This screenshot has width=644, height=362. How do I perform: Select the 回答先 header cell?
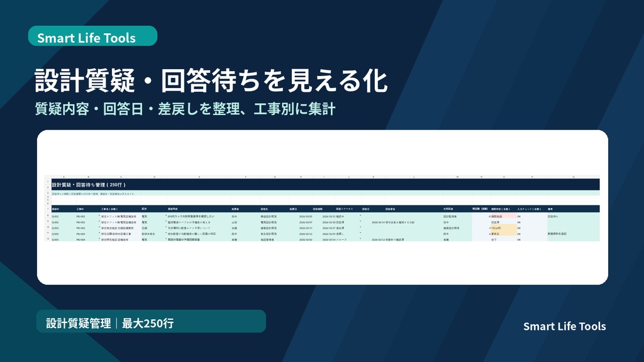pos(274,209)
